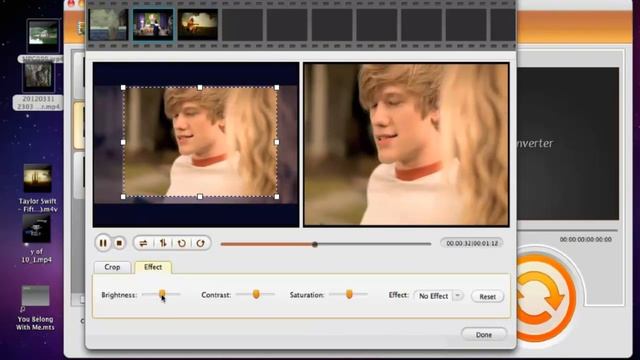Select Taylor Swift m4v desktop file

coord(38,188)
